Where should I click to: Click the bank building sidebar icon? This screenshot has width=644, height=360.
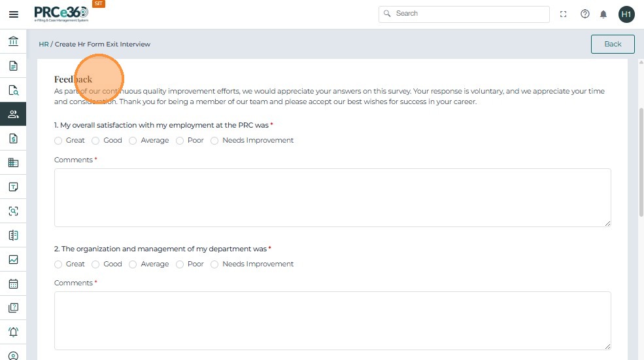(13, 42)
